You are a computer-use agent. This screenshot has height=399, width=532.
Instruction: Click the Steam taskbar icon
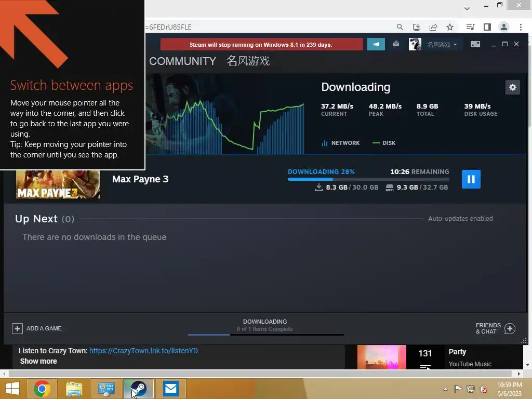[138, 389]
